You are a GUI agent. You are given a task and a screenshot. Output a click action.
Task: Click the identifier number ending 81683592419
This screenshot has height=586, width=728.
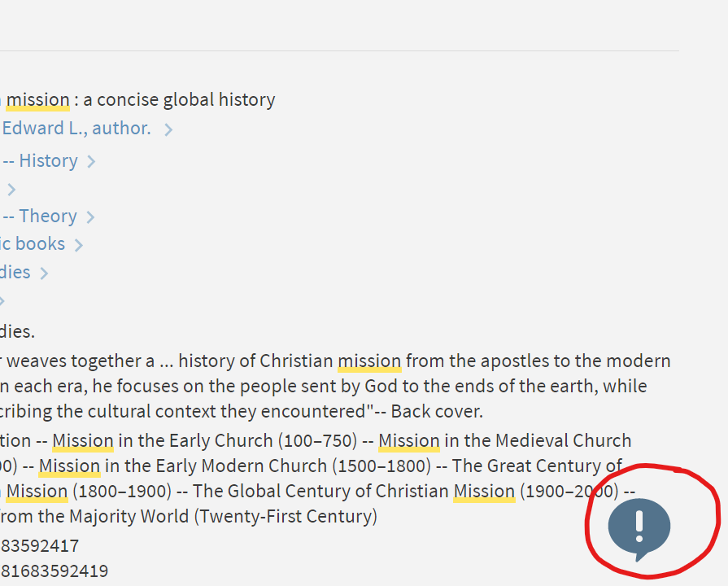point(54,571)
